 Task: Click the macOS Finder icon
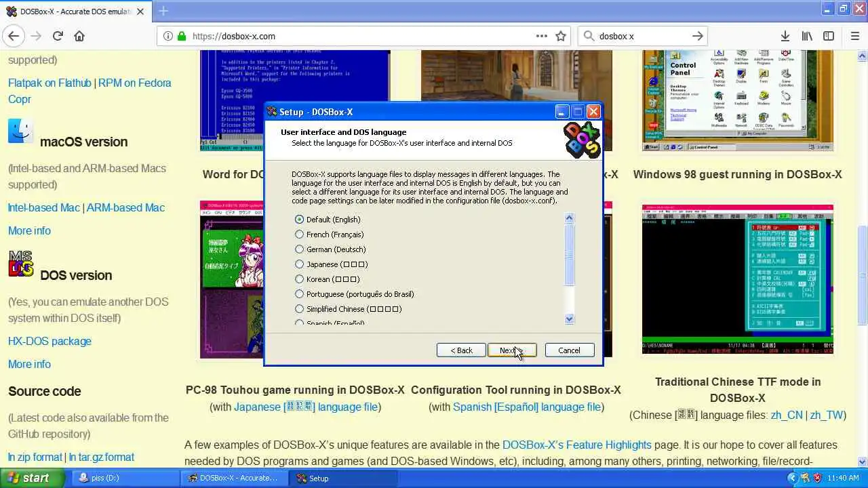pos(20,131)
